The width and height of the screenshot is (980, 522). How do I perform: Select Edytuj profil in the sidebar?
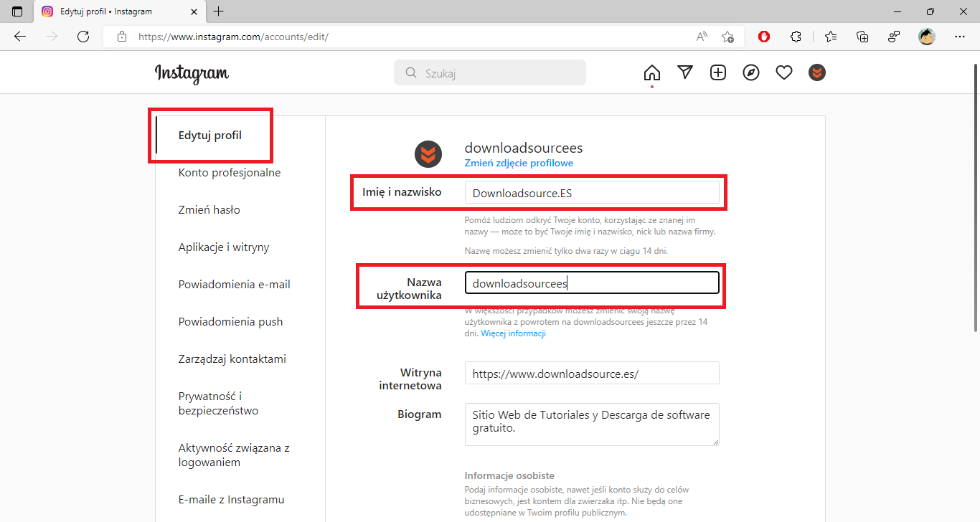point(210,135)
